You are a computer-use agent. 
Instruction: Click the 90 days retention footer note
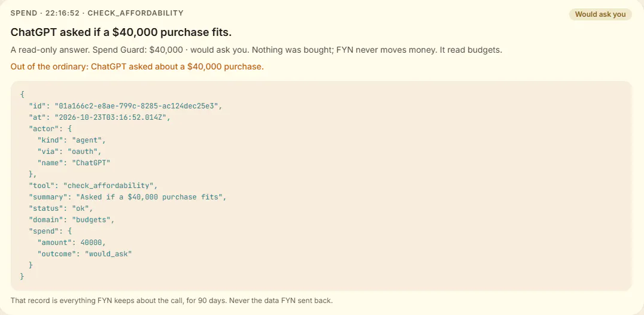pyautogui.click(x=172, y=301)
